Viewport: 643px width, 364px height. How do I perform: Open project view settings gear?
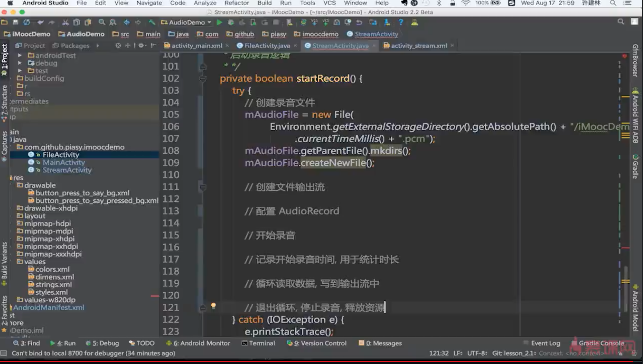141,45
